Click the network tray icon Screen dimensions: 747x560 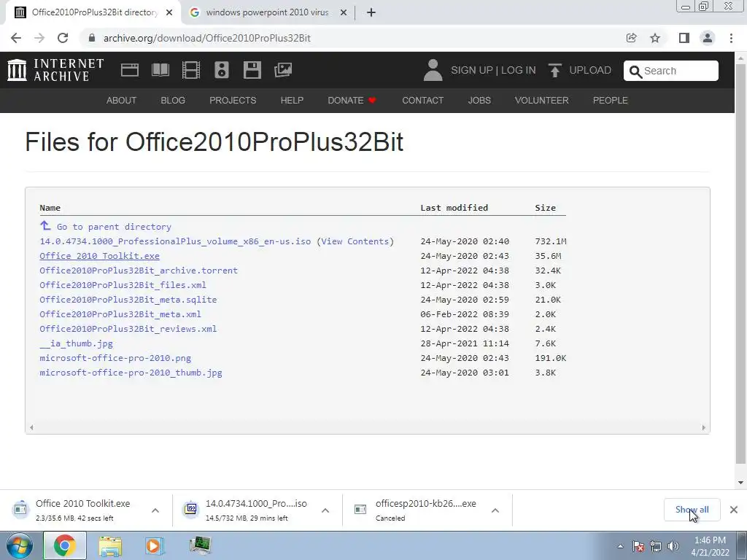656,546
